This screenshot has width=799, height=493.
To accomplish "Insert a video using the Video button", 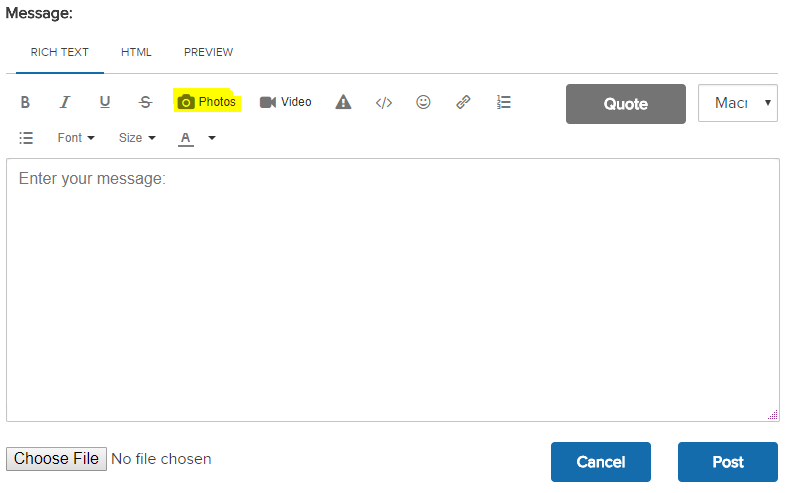I will [286, 102].
